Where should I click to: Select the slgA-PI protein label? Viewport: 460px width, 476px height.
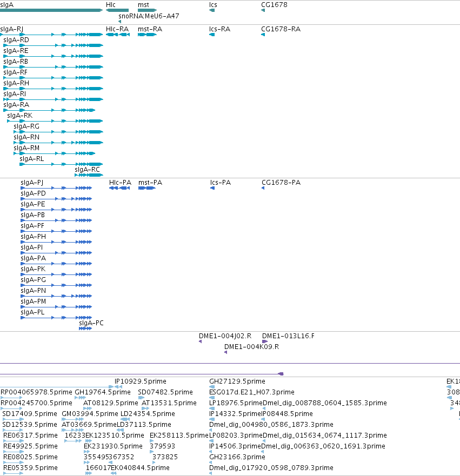pyautogui.click(x=32, y=247)
